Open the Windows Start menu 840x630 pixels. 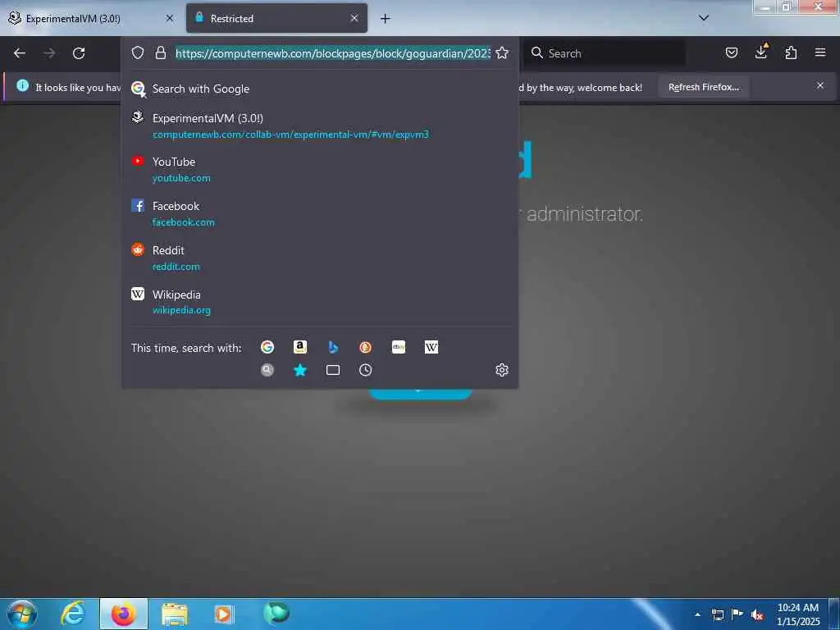[x=22, y=614]
